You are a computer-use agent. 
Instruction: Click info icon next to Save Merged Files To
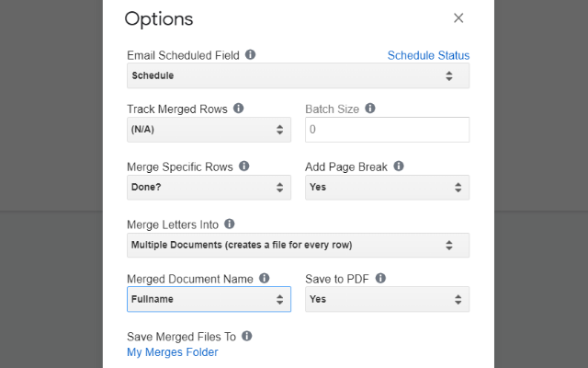pos(247,337)
